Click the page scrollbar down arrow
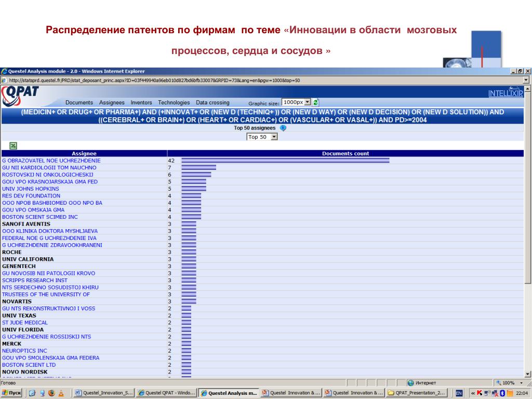Viewport: 532px width, 399px height. 528,374
